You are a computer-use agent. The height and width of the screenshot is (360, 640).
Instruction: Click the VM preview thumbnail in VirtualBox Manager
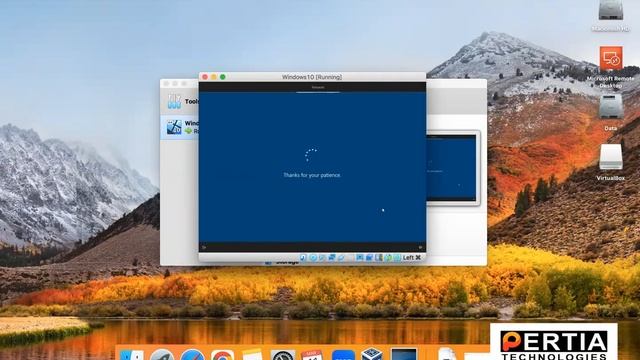pos(452,168)
